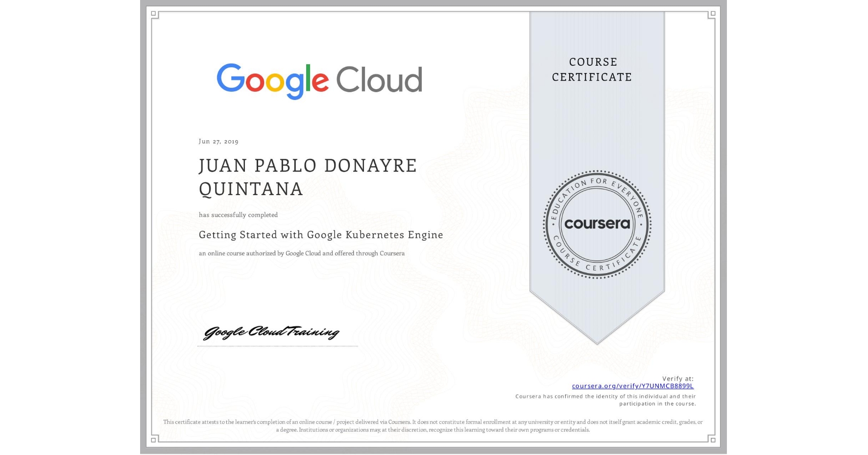
Task: Click 'has successfully completed' text
Action: 238,215
